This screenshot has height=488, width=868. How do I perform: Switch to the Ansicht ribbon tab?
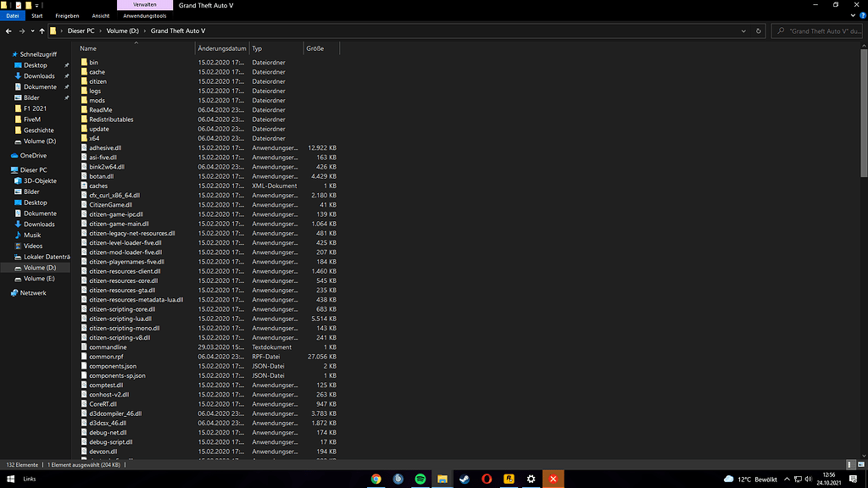point(101,15)
